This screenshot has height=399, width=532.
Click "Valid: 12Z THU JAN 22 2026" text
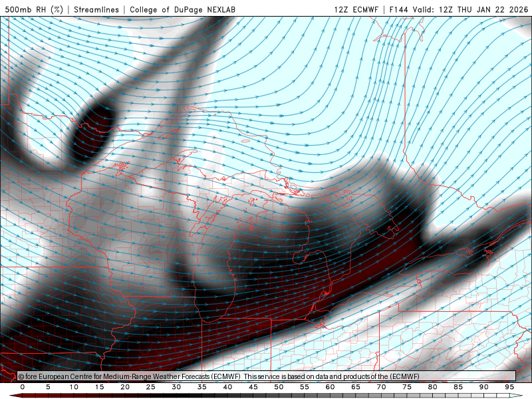coord(471,9)
